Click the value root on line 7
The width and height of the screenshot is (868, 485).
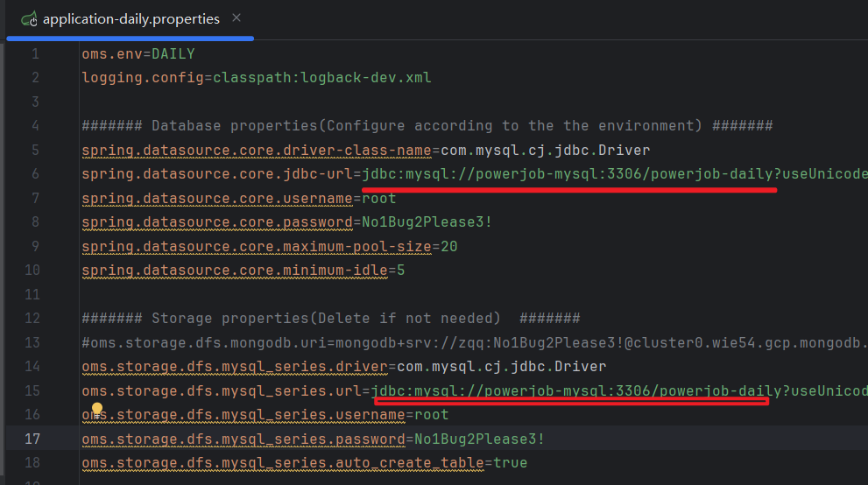click(378, 199)
